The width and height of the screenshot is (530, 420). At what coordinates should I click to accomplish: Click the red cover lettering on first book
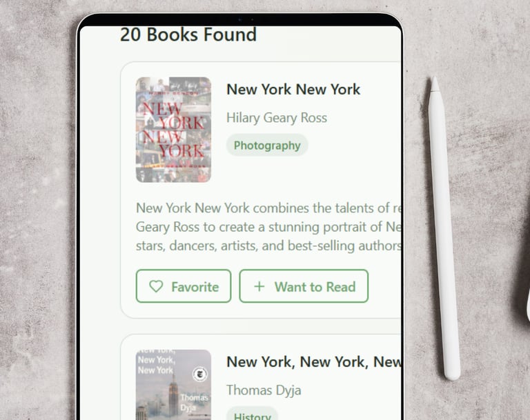[173, 130]
